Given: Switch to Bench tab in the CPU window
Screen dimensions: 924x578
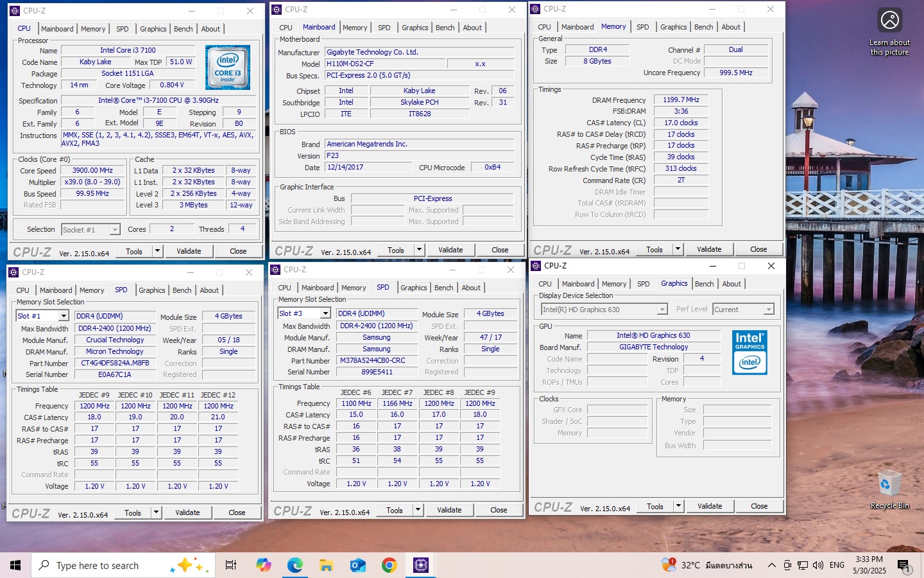Looking at the screenshot, I should click(183, 29).
